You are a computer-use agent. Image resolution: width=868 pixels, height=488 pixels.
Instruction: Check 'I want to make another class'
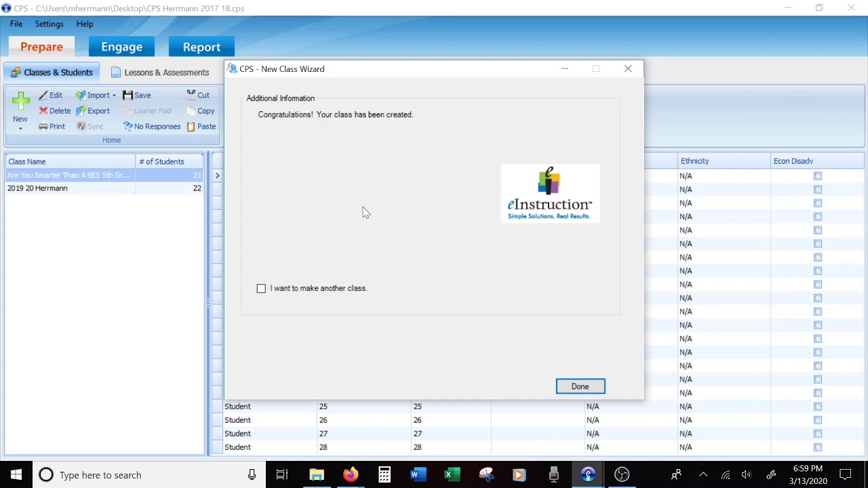(x=261, y=289)
